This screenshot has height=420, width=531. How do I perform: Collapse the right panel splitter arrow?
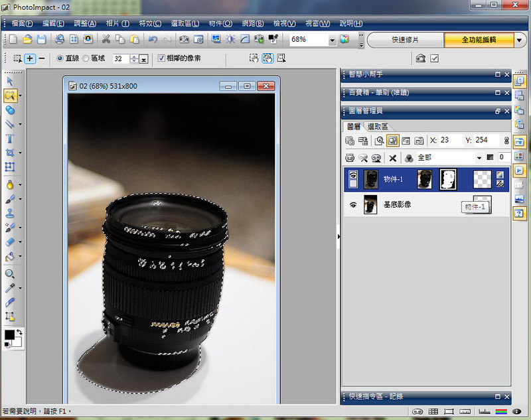coord(339,237)
